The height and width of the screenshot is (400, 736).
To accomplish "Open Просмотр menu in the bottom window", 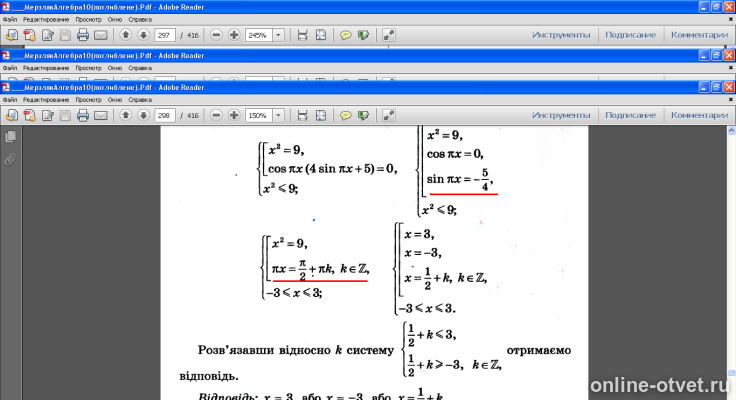I will click(88, 100).
